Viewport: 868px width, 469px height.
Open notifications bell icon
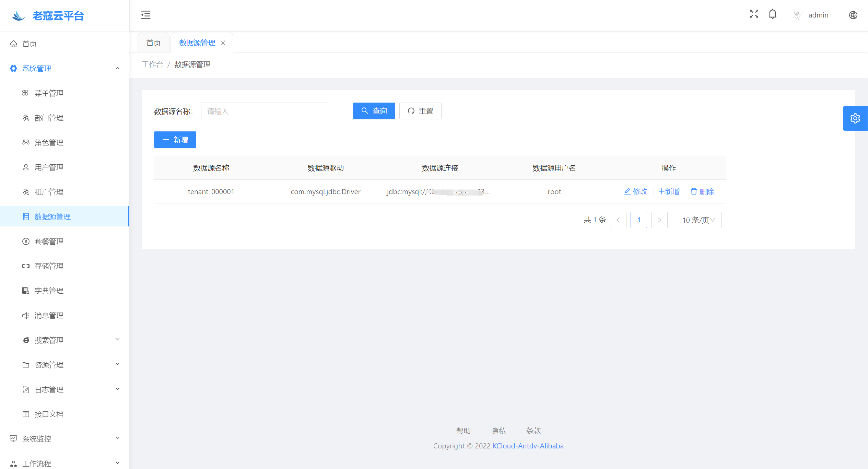pyautogui.click(x=772, y=14)
